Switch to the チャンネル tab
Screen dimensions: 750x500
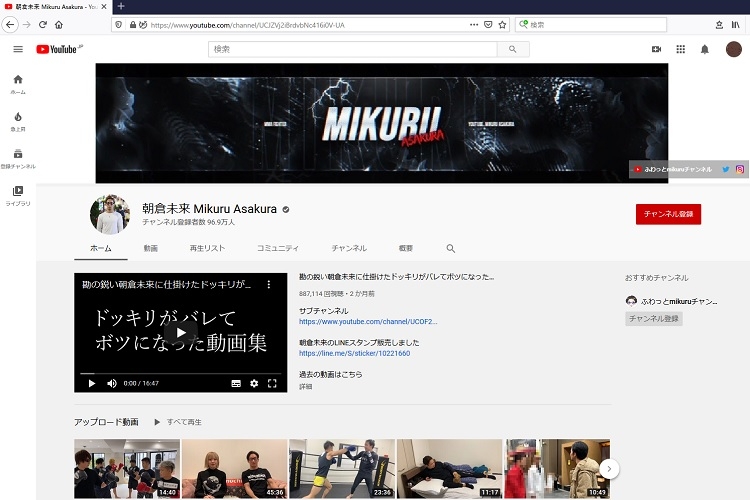pos(349,248)
